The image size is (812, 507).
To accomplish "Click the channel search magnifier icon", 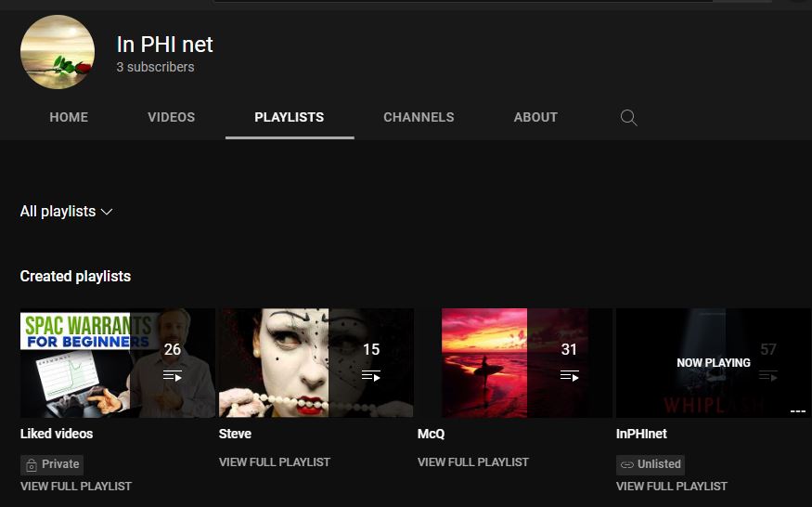I will click(x=628, y=118).
